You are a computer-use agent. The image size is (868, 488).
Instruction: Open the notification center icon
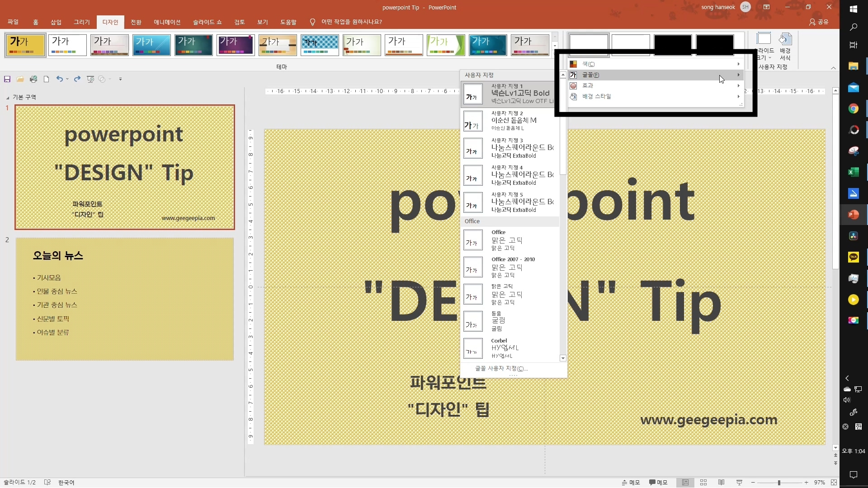coord(854,474)
